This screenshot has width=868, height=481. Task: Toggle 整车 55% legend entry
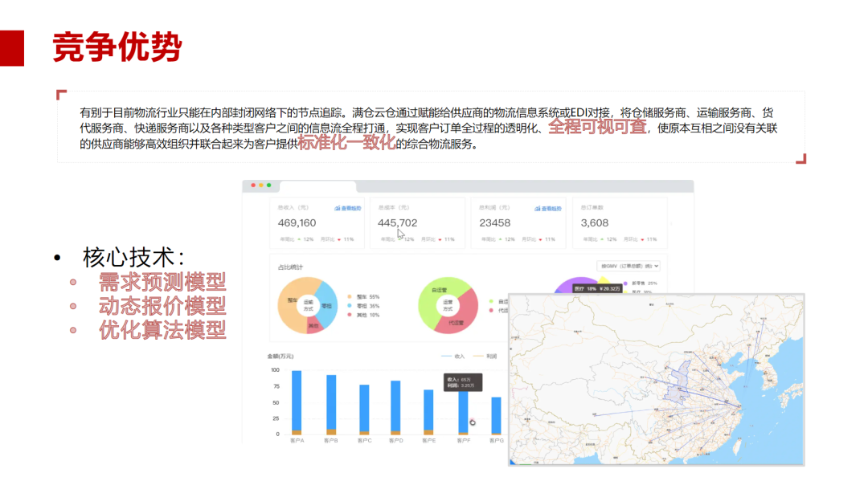pyautogui.click(x=364, y=297)
